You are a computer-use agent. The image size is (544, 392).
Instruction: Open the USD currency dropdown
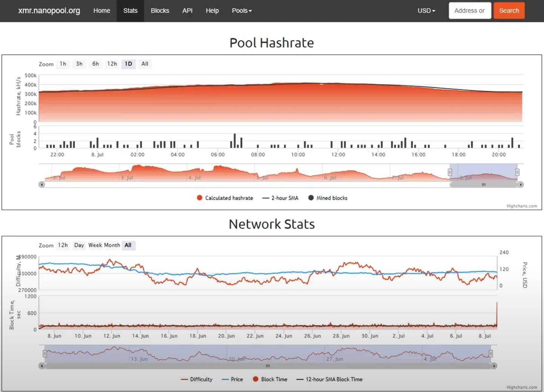point(426,11)
